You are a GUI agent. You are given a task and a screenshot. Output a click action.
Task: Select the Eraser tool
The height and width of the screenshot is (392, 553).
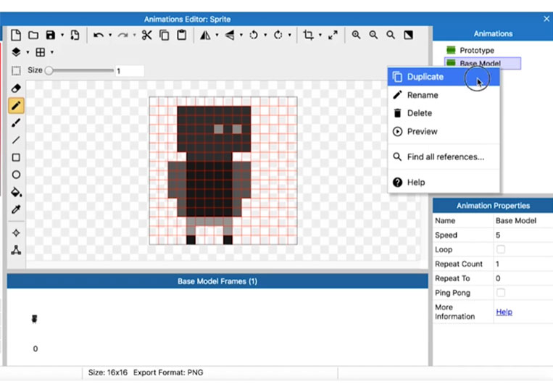(x=16, y=88)
